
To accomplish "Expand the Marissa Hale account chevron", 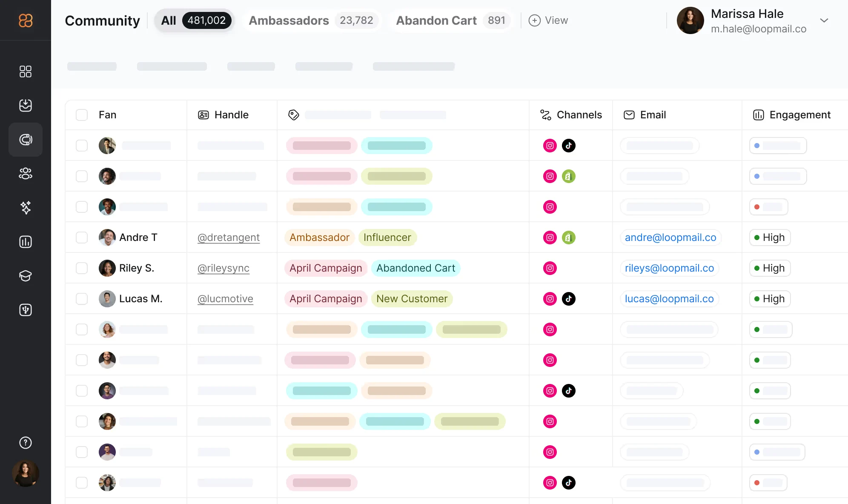I will [x=824, y=20].
